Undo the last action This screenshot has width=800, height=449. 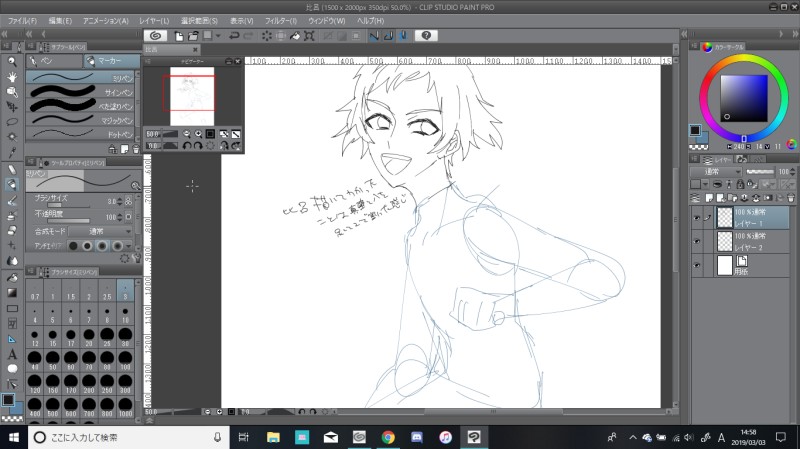(x=234, y=36)
